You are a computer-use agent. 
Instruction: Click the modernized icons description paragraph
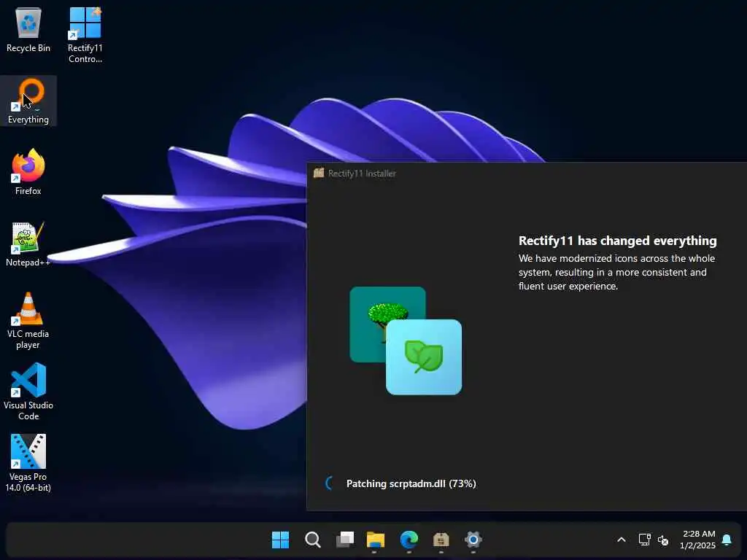(616, 273)
